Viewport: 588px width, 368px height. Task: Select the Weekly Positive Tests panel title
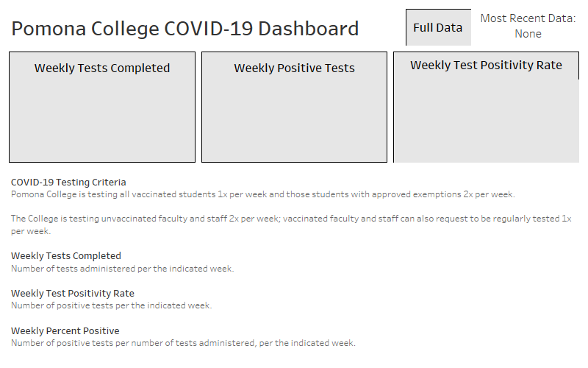(295, 68)
